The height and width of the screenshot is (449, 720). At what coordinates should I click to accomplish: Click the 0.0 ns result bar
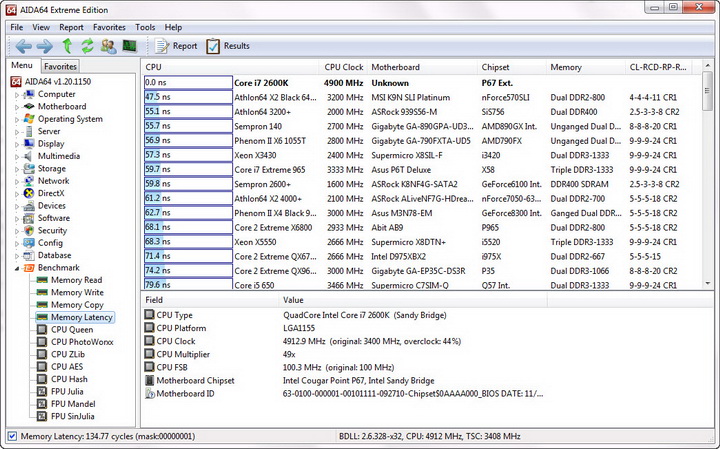pyautogui.click(x=188, y=83)
